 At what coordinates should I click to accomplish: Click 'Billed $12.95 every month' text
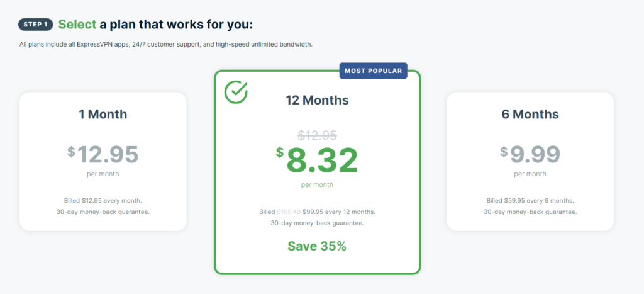(103, 200)
